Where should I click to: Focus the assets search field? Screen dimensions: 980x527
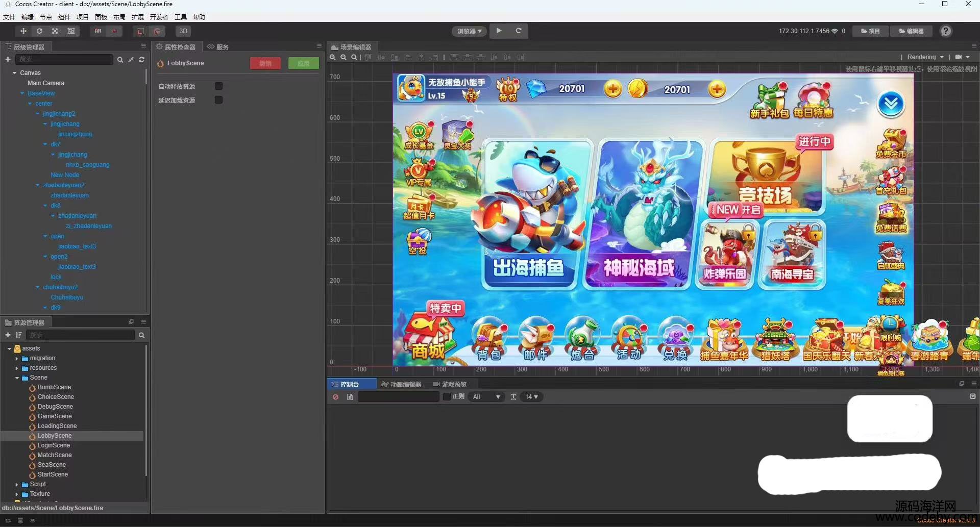point(80,335)
